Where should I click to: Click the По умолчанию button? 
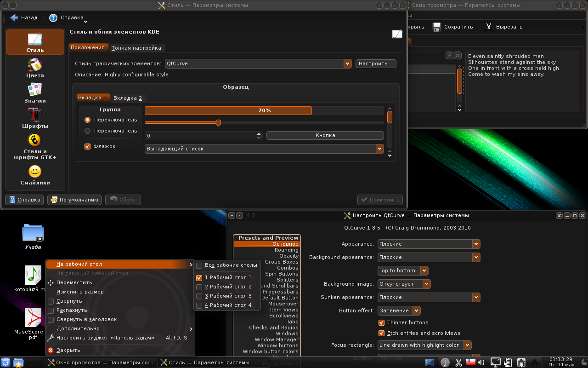click(x=74, y=200)
